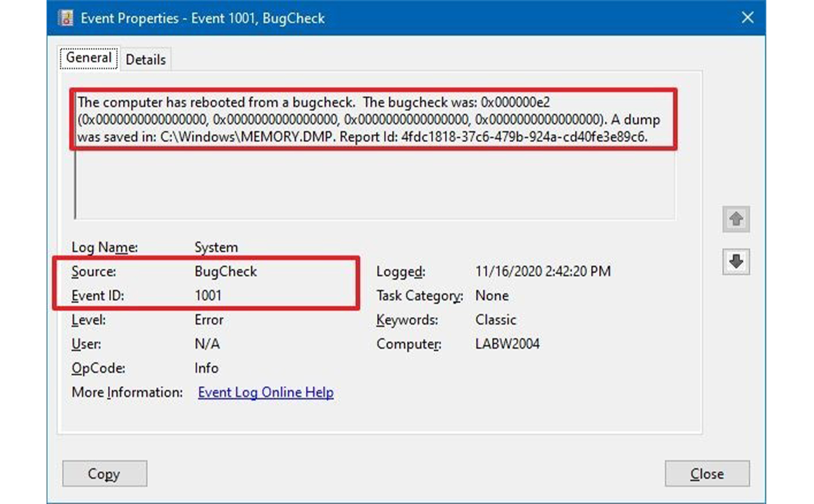The height and width of the screenshot is (504, 814).
Task: Click the 'Keywords:' label
Action: 407,320
